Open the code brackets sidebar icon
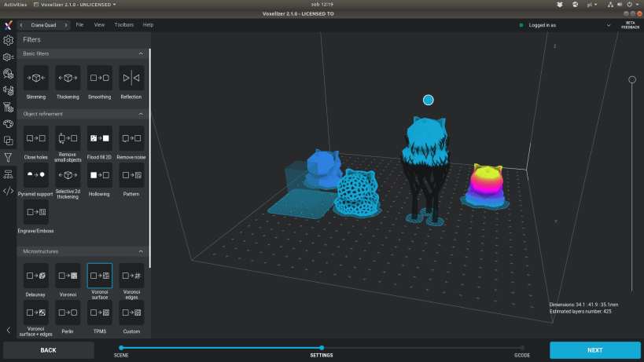 pos(8,191)
